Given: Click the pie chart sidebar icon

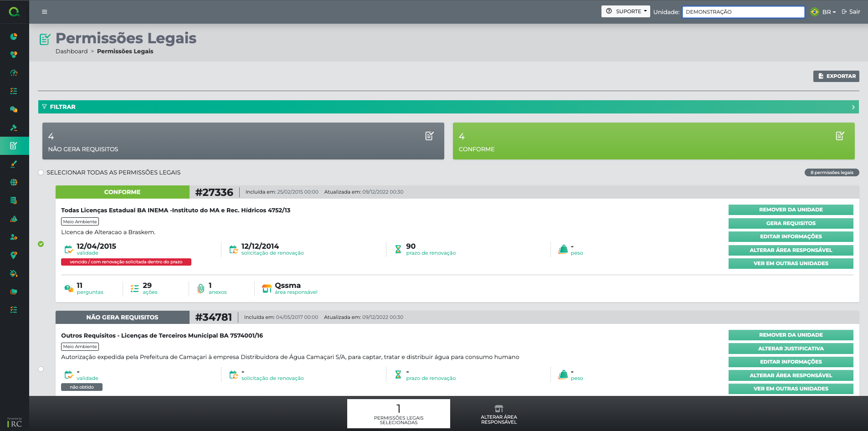Looking at the screenshot, I should [14, 36].
